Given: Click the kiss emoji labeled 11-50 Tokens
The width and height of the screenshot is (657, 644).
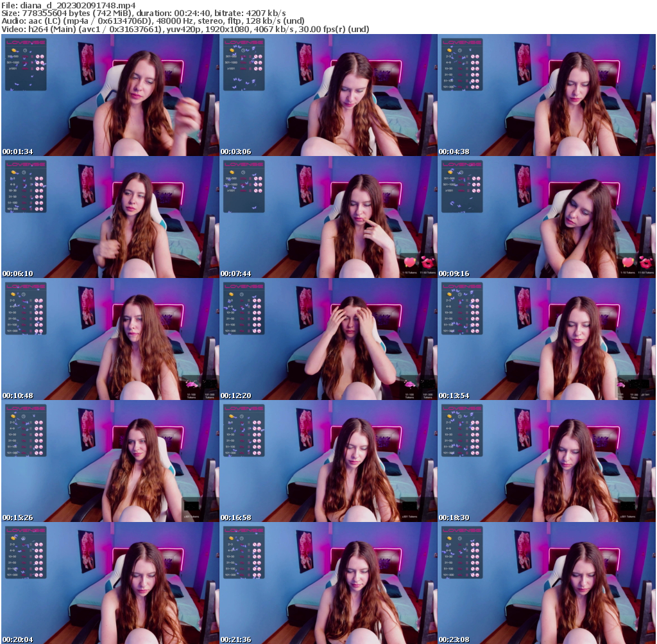Looking at the screenshot, I should tap(427, 262).
